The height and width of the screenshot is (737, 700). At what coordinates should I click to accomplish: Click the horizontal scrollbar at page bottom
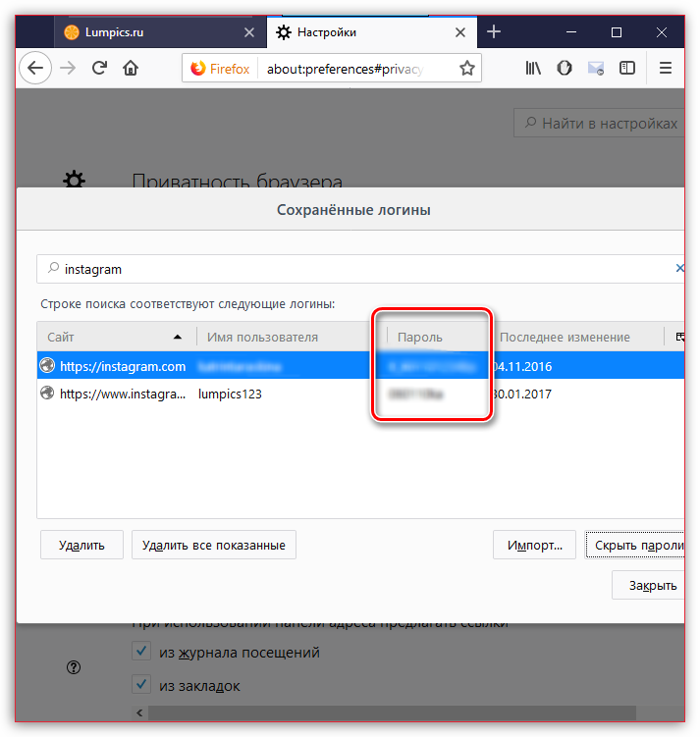pyautogui.click(x=392, y=712)
